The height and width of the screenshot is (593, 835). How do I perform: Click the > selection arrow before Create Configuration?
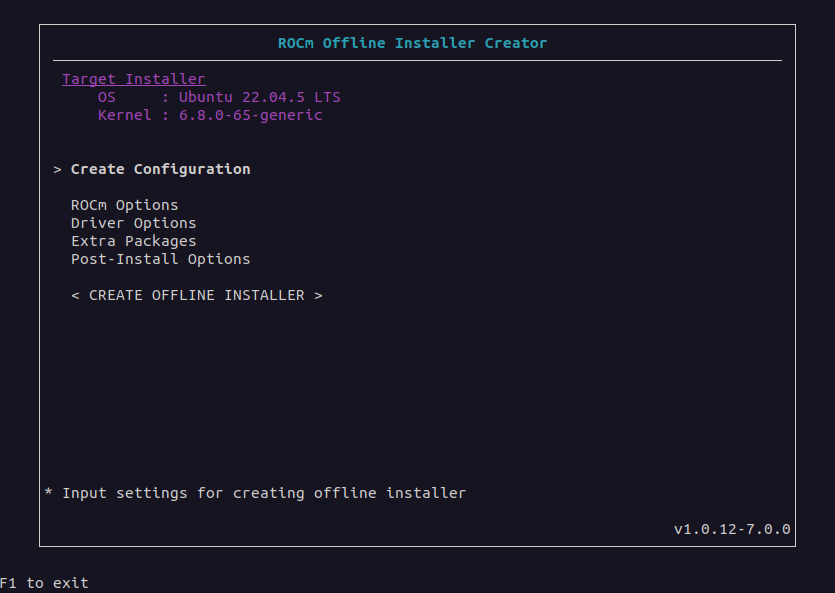(x=57, y=170)
